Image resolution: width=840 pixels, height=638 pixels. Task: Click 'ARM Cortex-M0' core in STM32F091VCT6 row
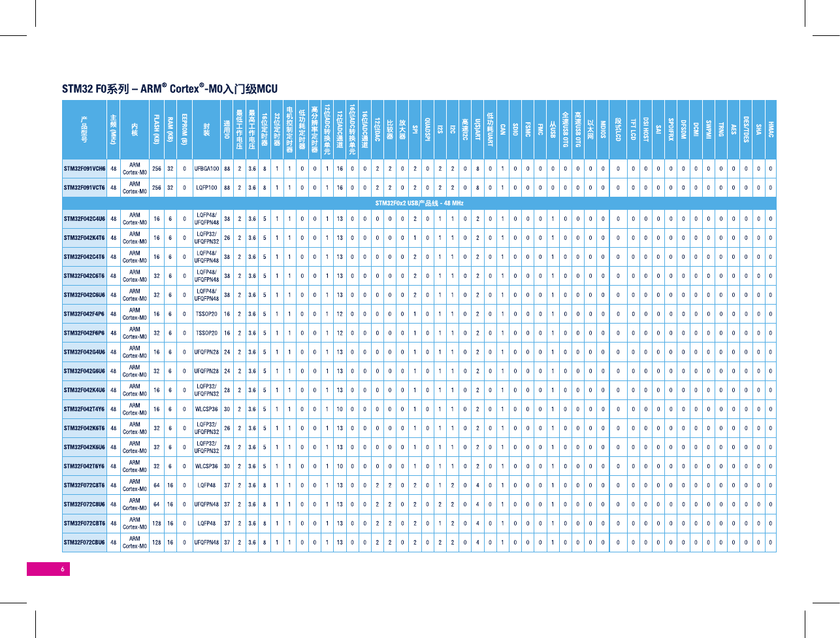(x=135, y=188)
